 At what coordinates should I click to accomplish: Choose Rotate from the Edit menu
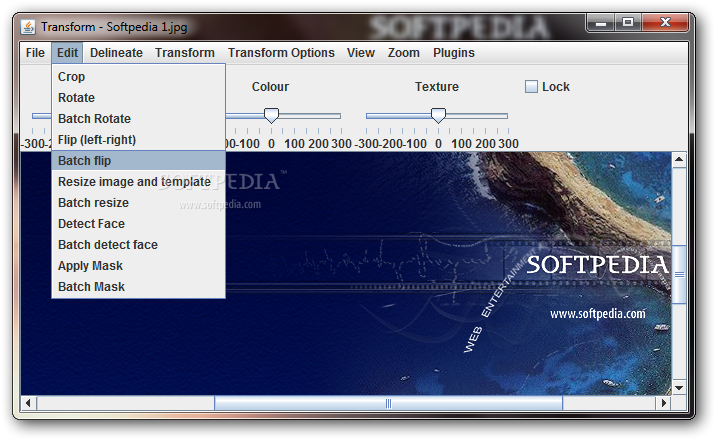pos(139,98)
